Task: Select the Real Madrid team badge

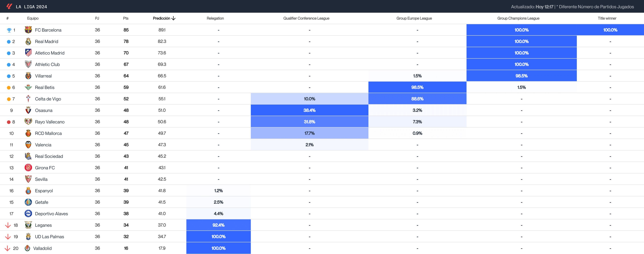Action: (28, 41)
